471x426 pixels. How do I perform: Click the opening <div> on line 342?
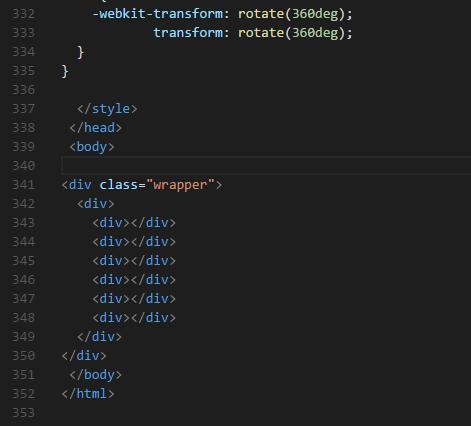pyautogui.click(x=96, y=204)
